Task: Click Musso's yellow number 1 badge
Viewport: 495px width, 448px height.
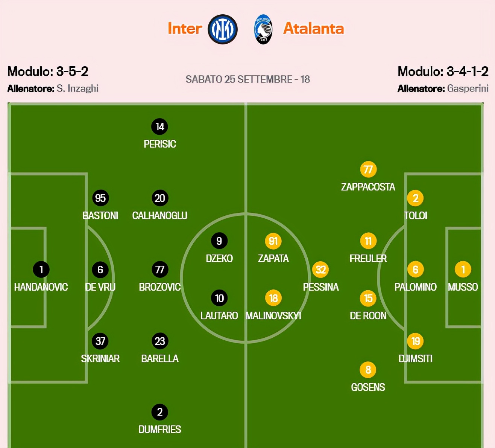Action: (x=463, y=270)
